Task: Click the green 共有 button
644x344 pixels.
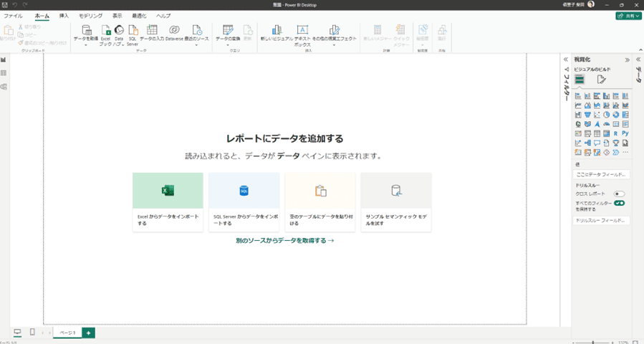Action: coord(628,16)
